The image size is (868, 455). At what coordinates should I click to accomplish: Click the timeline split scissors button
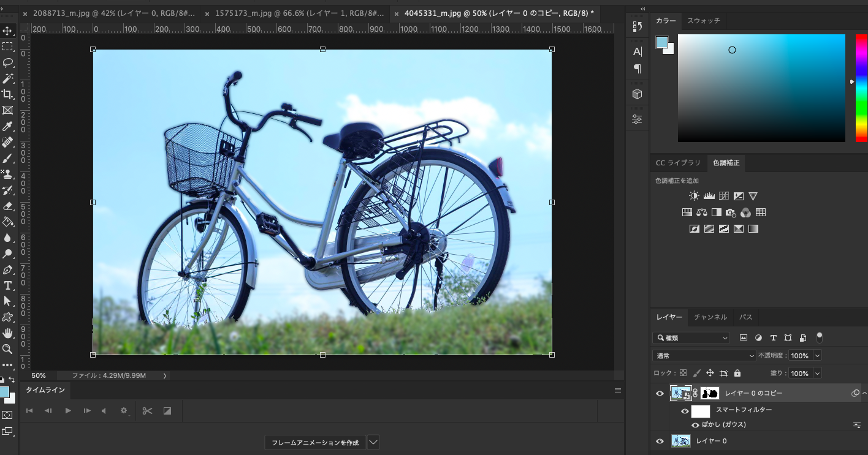pyautogui.click(x=147, y=410)
